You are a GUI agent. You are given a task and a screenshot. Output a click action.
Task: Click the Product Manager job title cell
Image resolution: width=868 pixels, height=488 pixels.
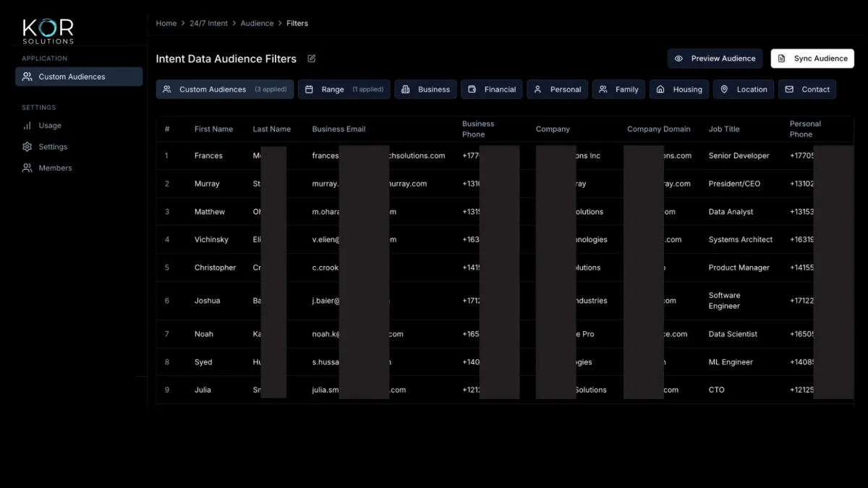click(739, 267)
